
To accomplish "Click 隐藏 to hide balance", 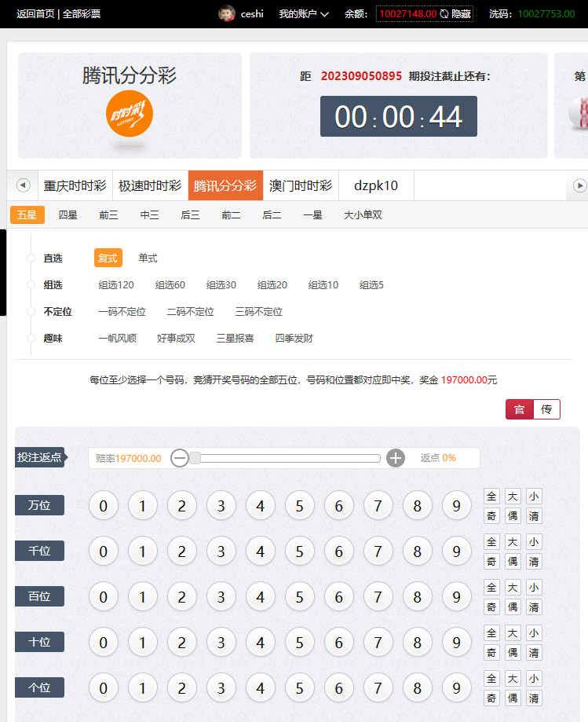I will click(x=461, y=14).
